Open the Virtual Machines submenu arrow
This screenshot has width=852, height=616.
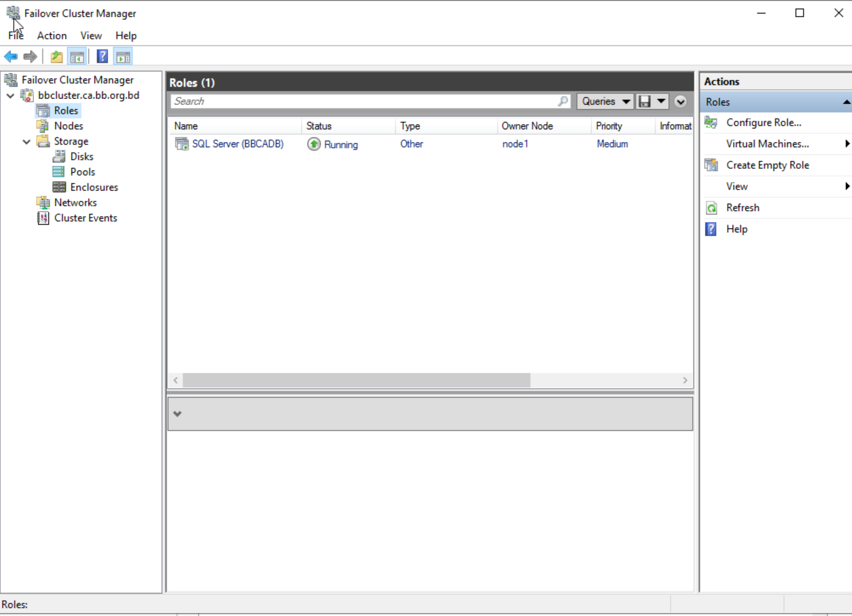pos(847,143)
